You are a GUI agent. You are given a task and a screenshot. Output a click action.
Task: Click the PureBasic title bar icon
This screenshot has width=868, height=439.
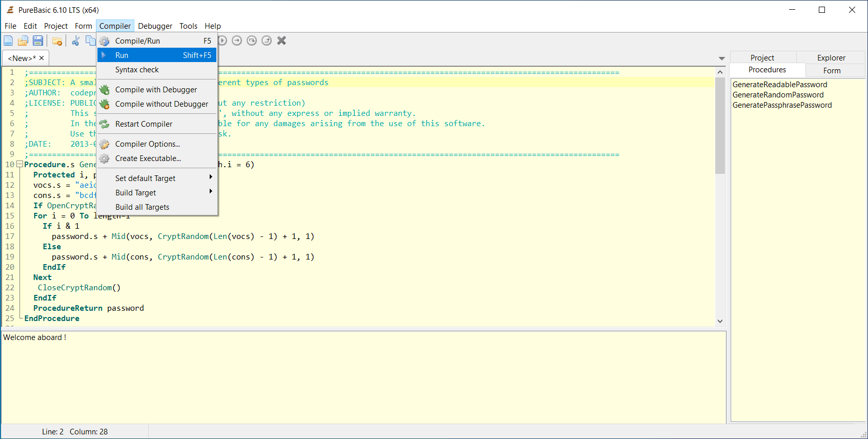[10, 10]
